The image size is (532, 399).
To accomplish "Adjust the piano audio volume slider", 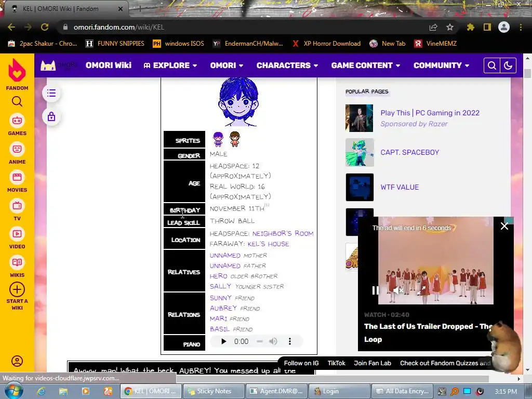I will click(x=260, y=341).
